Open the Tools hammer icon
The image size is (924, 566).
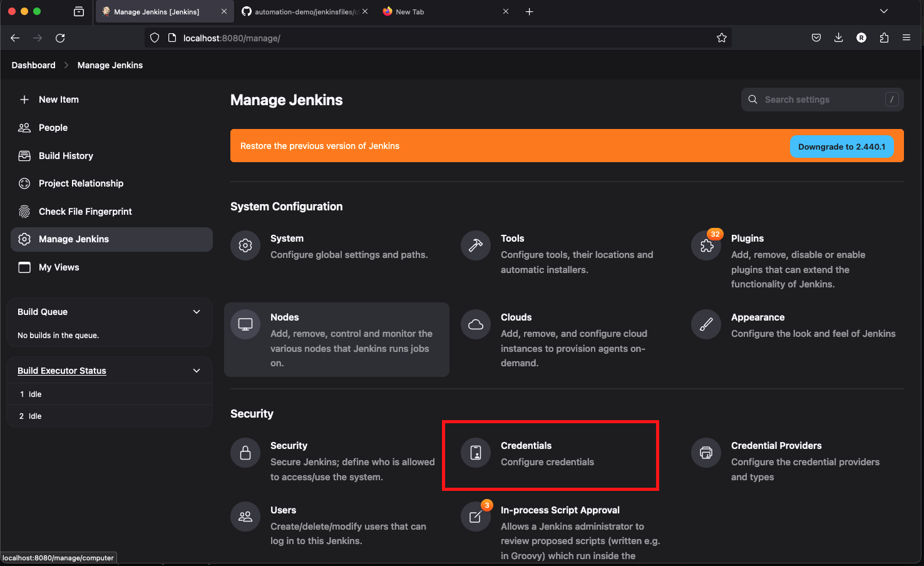(476, 245)
